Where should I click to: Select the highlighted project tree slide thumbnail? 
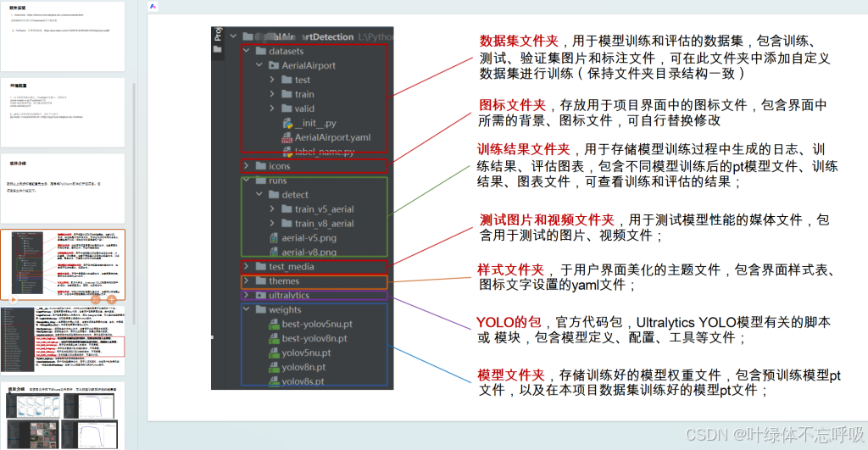click(x=63, y=264)
